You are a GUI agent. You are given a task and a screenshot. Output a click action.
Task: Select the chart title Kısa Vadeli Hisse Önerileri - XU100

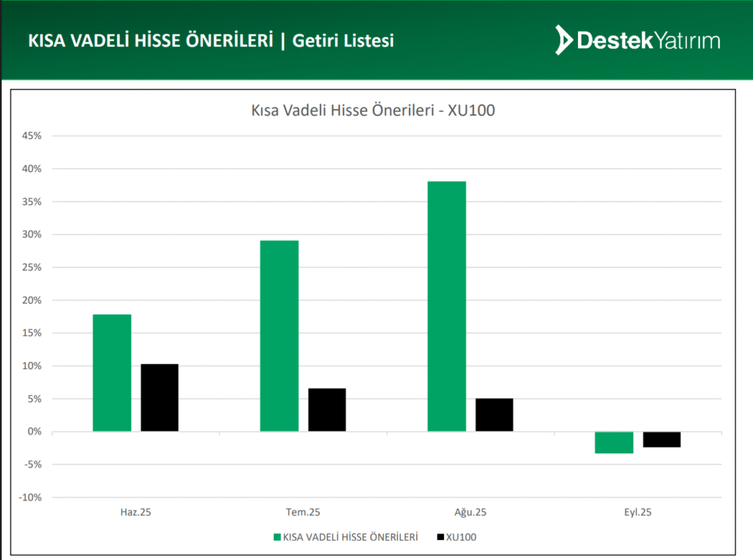point(374,111)
